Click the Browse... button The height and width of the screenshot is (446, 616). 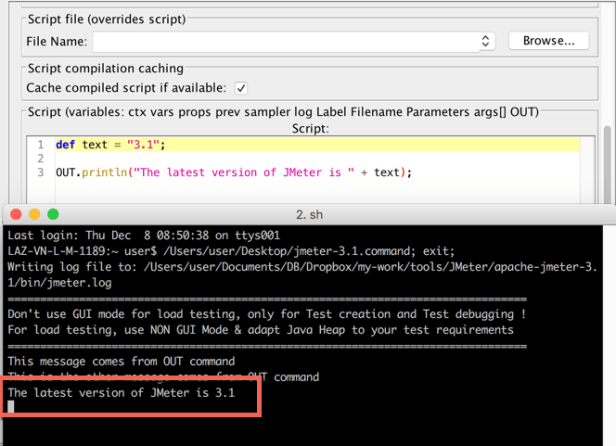pos(547,41)
